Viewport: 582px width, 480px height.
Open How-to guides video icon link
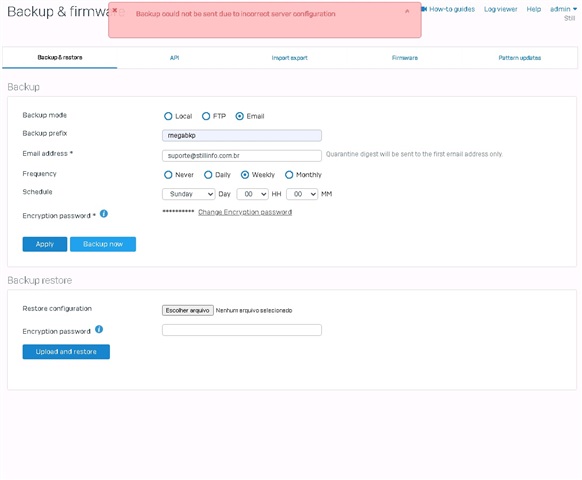(424, 9)
